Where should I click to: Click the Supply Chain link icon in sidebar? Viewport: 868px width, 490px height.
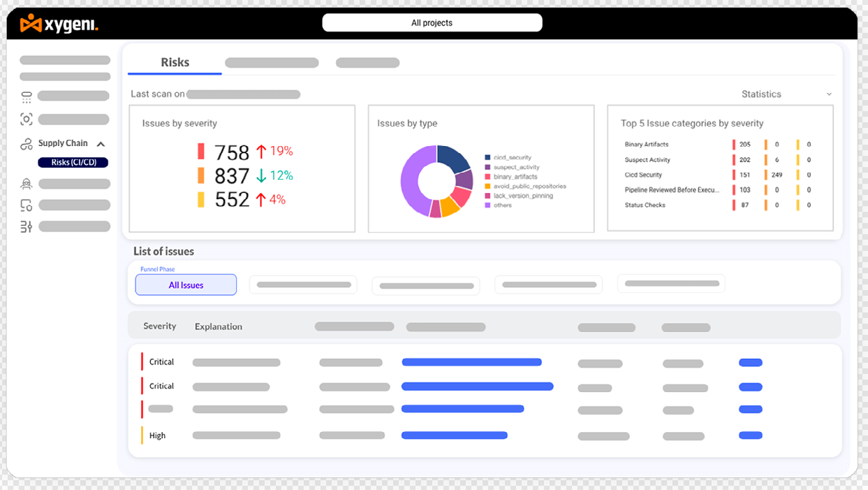pos(27,144)
